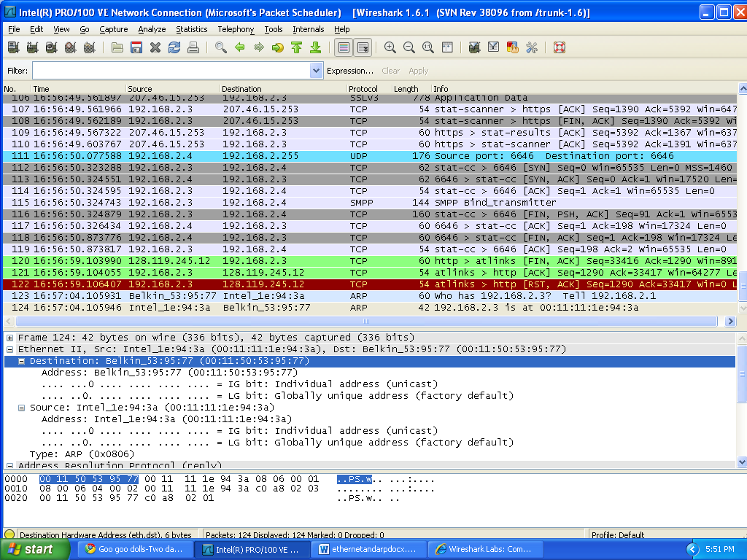Restart the live capture icon
The width and height of the screenshot is (747, 560).
(90, 47)
